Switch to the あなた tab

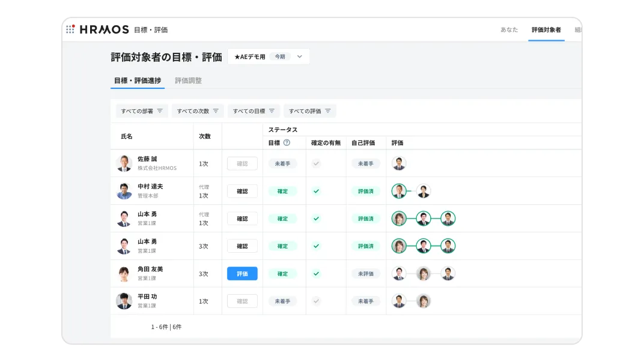[x=509, y=28]
